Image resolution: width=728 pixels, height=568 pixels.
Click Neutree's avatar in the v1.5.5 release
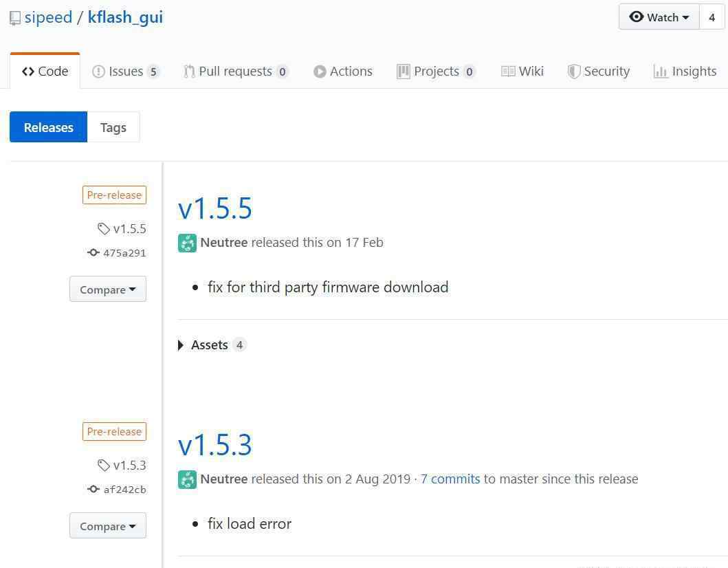tap(187, 243)
